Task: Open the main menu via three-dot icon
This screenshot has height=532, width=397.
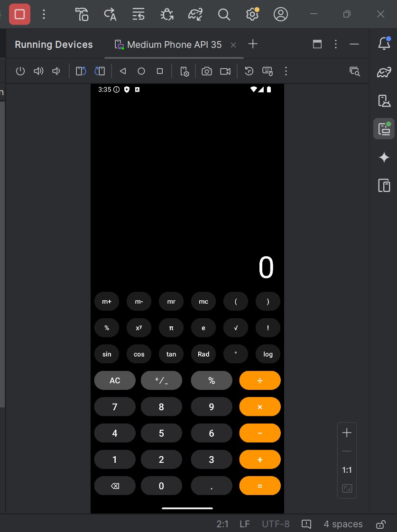Action: (x=44, y=14)
